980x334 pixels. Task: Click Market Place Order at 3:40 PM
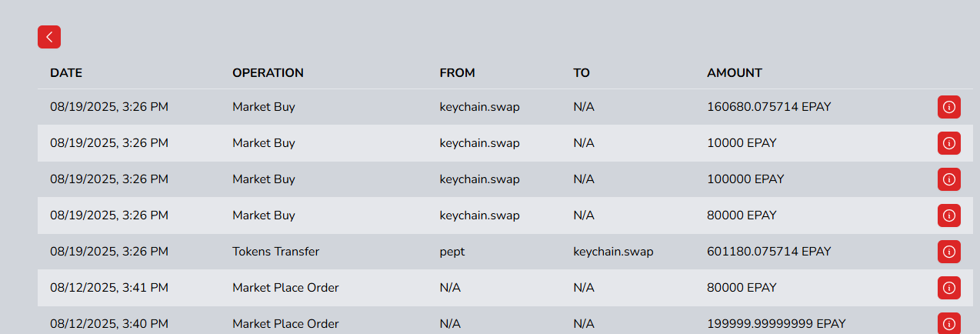tap(285, 324)
